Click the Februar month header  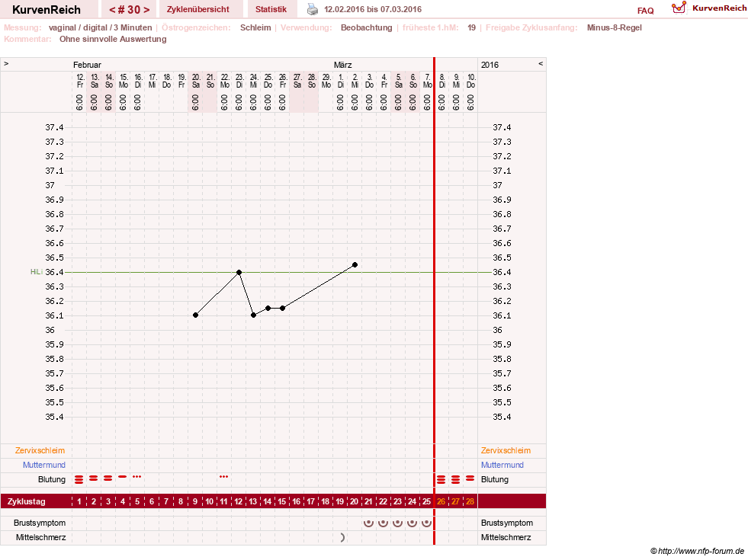point(87,65)
